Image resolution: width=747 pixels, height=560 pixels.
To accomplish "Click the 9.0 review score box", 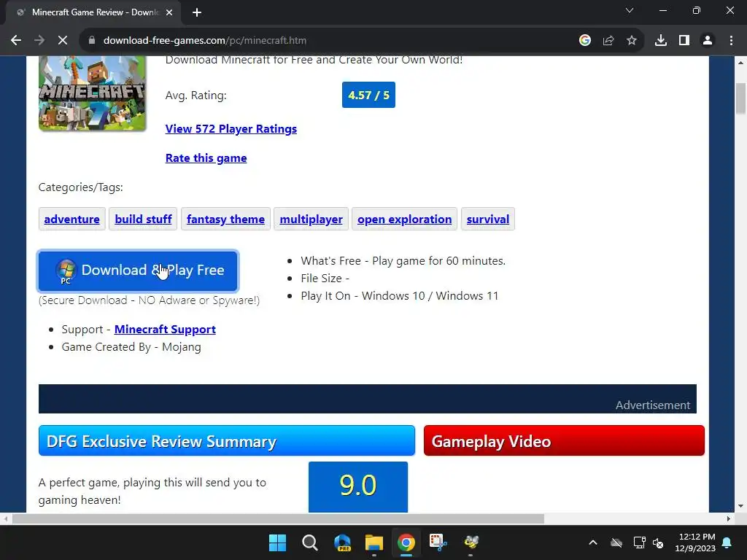I will click(x=358, y=486).
